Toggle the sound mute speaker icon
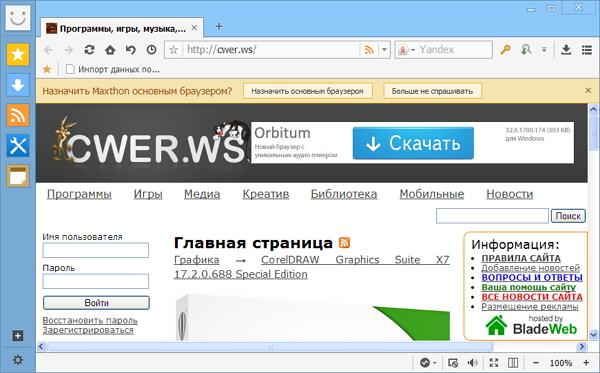The width and height of the screenshot is (600, 373). (x=473, y=362)
